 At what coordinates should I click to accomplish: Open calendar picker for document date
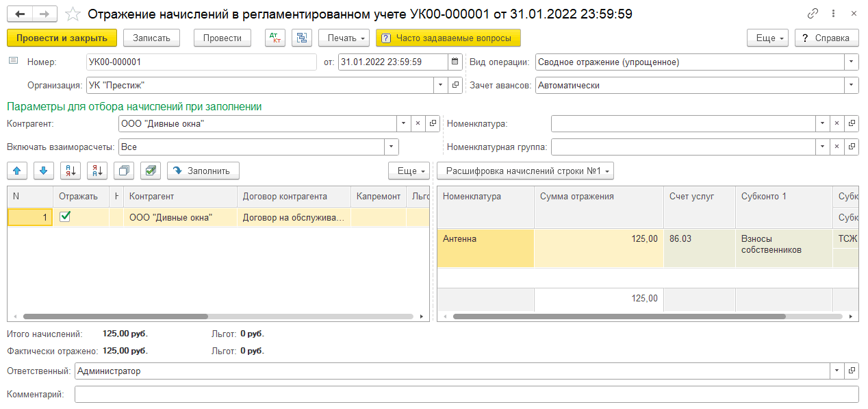(x=455, y=62)
